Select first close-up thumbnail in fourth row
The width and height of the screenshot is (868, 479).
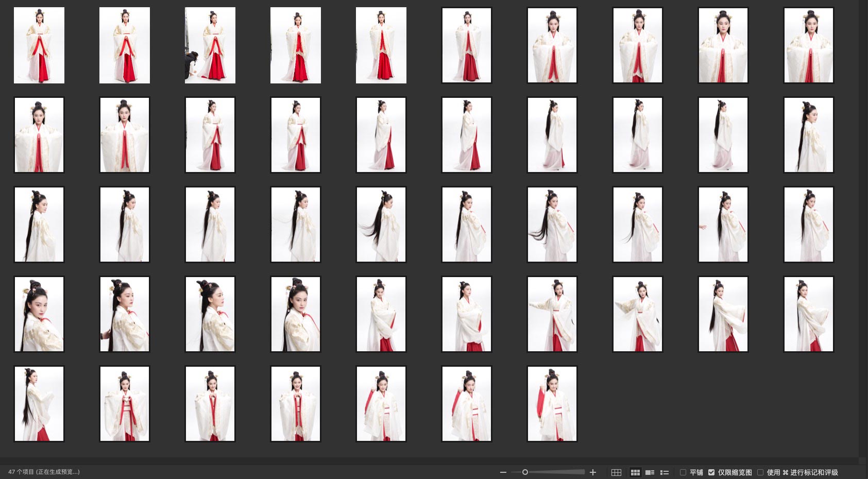click(39, 314)
